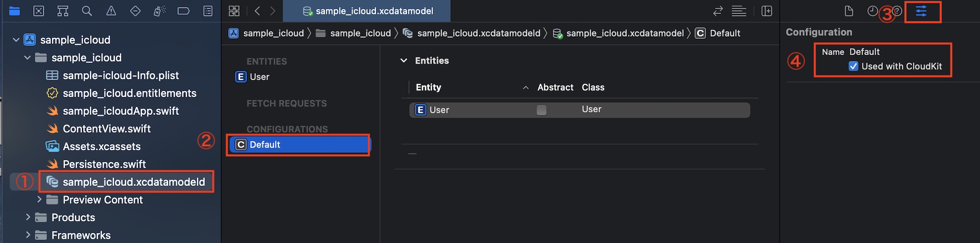Collapse the sample_icloud project root
The width and height of the screenshot is (980, 243).
coord(16,40)
